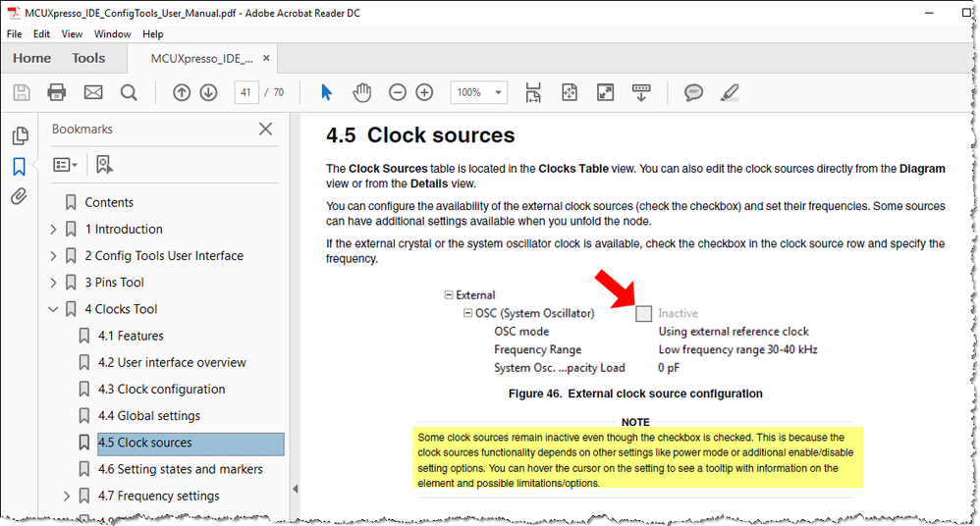Jump to 4.7 Frequency settings bookmark

(159, 496)
